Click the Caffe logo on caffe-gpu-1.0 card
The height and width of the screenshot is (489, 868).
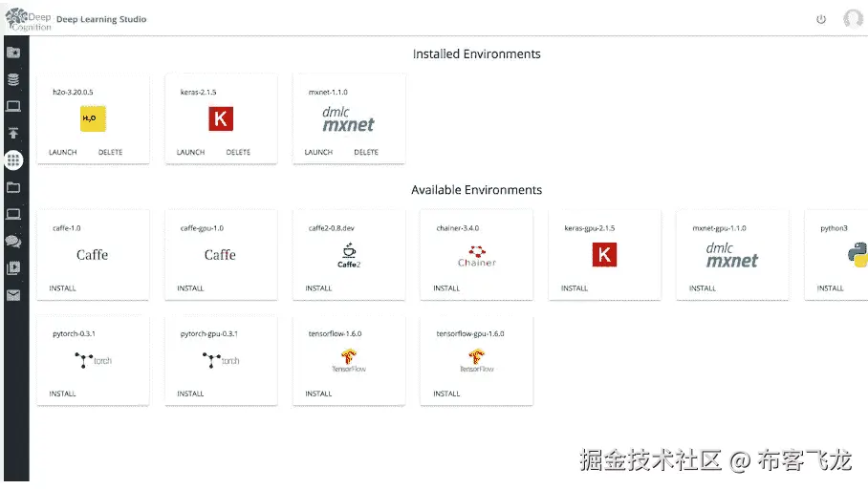click(x=220, y=254)
